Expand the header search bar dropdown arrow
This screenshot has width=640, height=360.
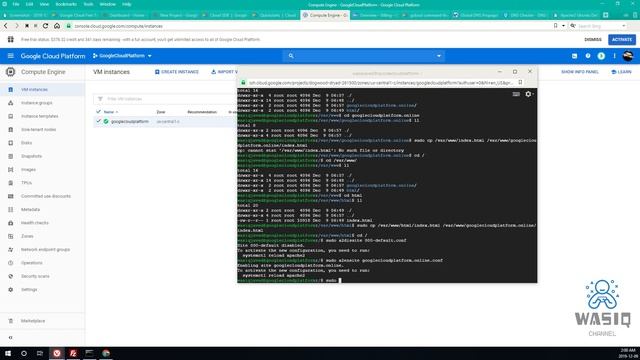point(439,56)
